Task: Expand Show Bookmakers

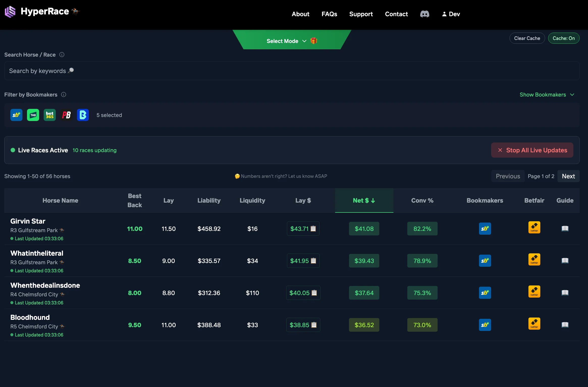Action: 547,94
